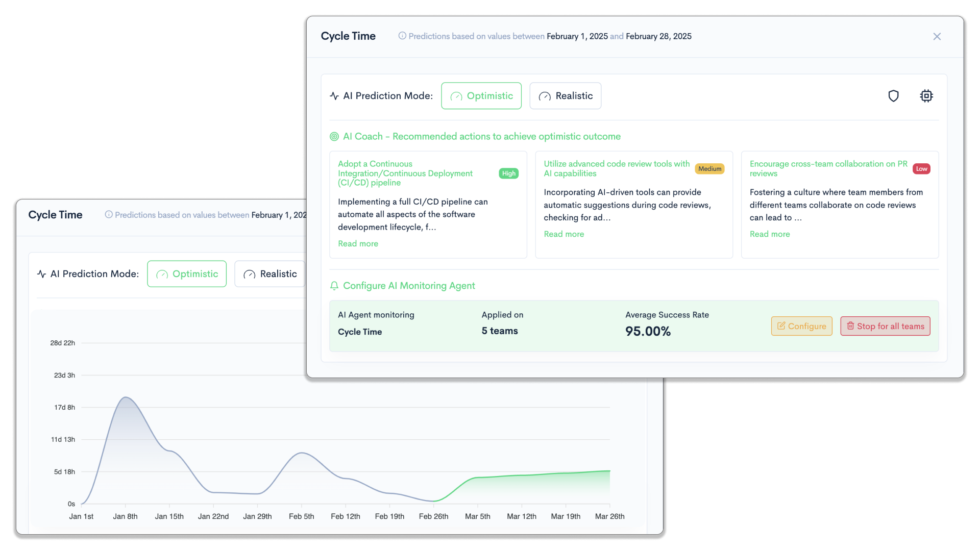Click the AI Coach target icon
Screen dimensions: 980x551
point(334,137)
